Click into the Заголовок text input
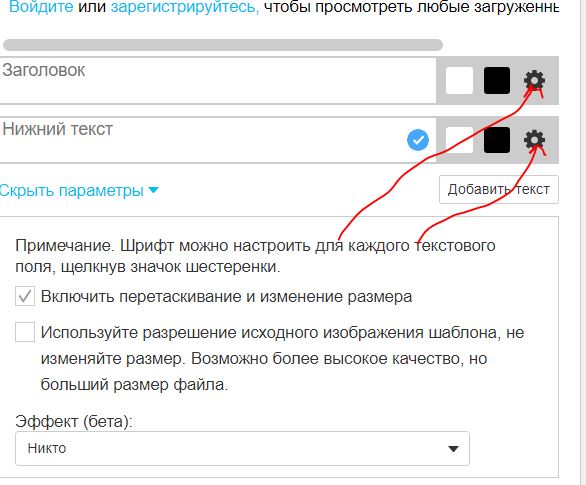Screen dimensions: 586x485 click(218, 80)
